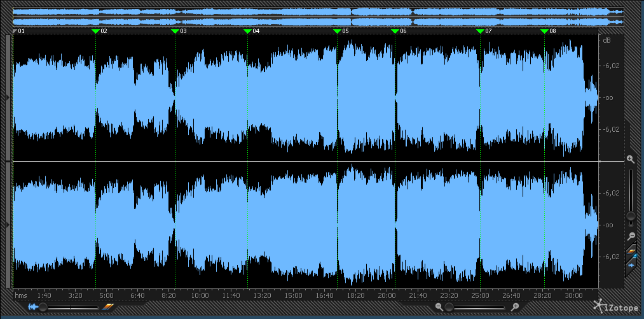Expand the upper channel's left-edge triangle handle
Screen dimensions: 644x319
tap(8, 97)
